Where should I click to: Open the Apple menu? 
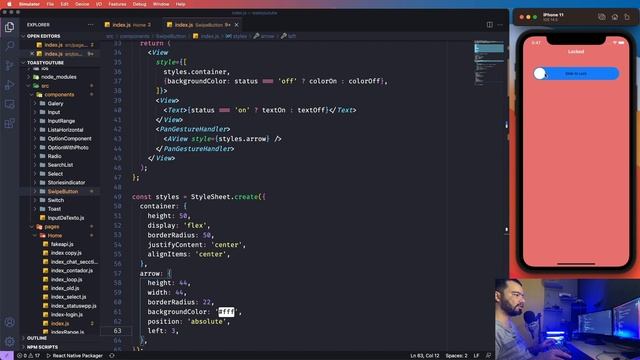[x=9, y=4]
